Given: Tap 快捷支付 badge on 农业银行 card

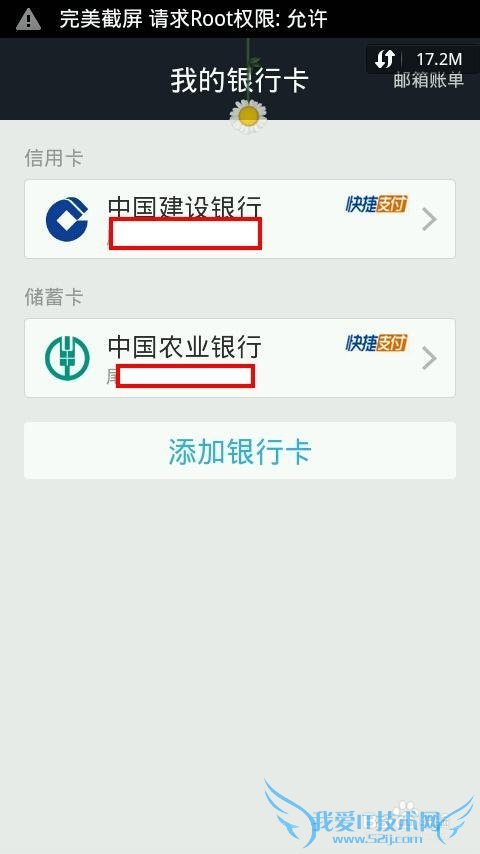Looking at the screenshot, I should click(x=376, y=343).
